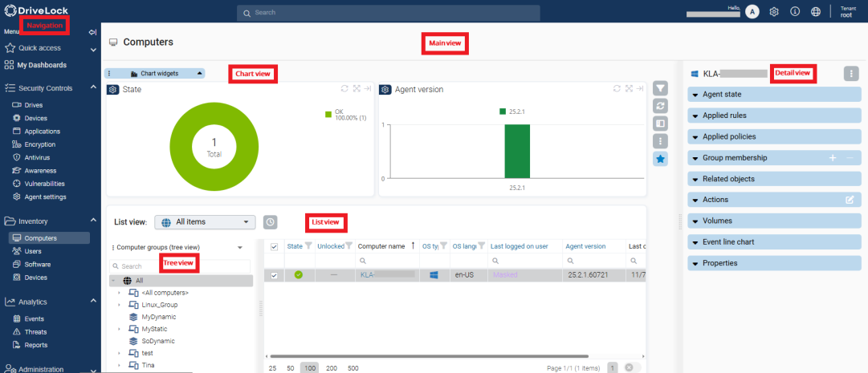Collapse the navigation menu sidebar

(92, 32)
